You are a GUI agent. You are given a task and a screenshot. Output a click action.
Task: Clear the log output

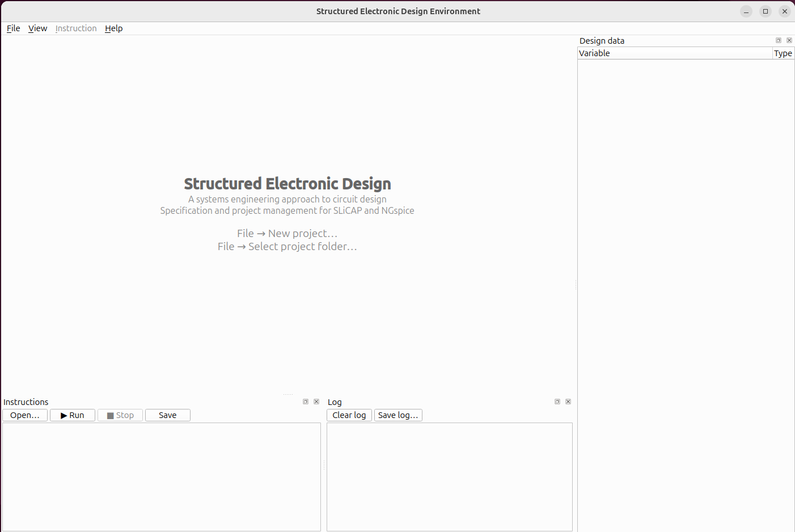[x=349, y=415]
